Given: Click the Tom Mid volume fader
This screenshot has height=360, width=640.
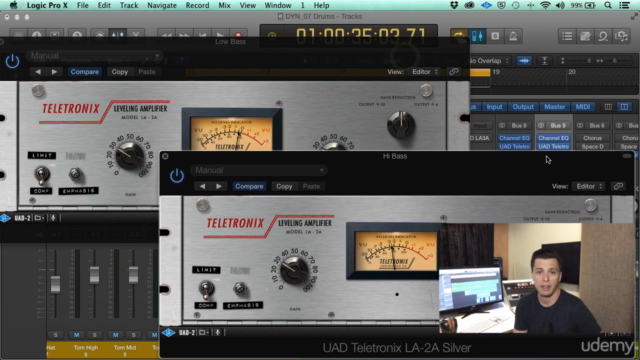Looking at the screenshot, I should (x=133, y=274).
